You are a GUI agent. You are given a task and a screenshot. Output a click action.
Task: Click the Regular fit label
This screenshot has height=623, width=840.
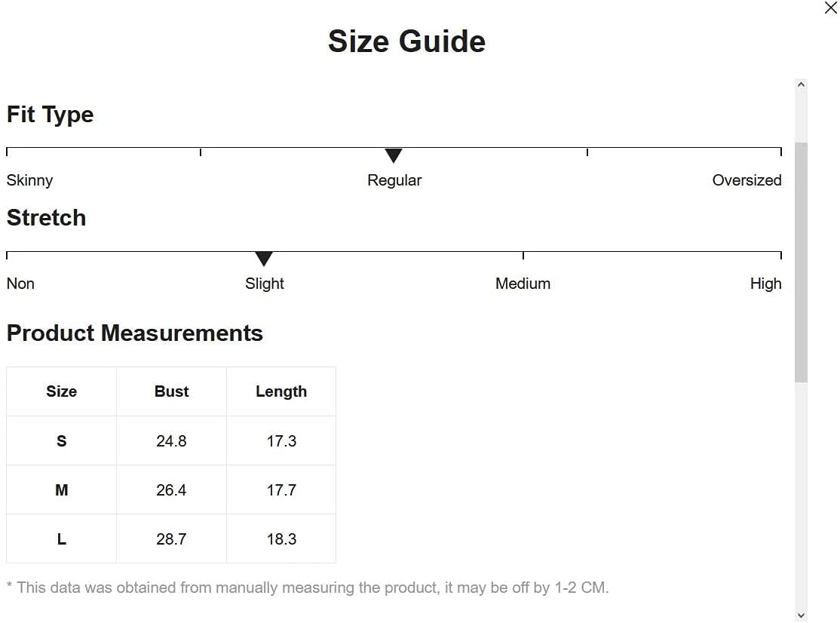[x=394, y=180]
